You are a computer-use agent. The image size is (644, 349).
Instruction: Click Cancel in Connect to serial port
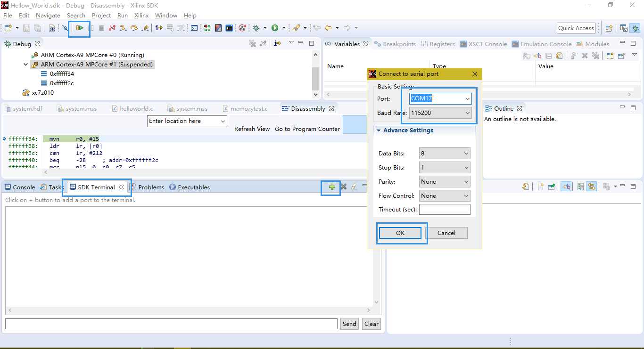[446, 233]
